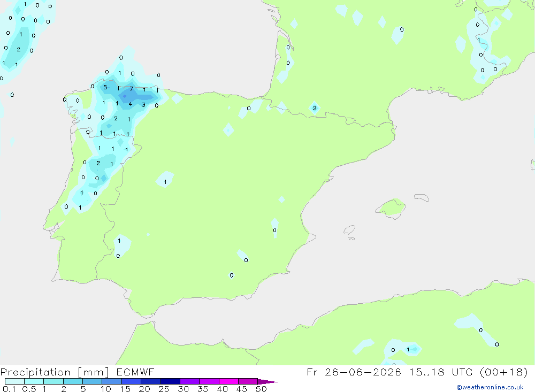Click the "(00+18)" forecast step text

503,372
